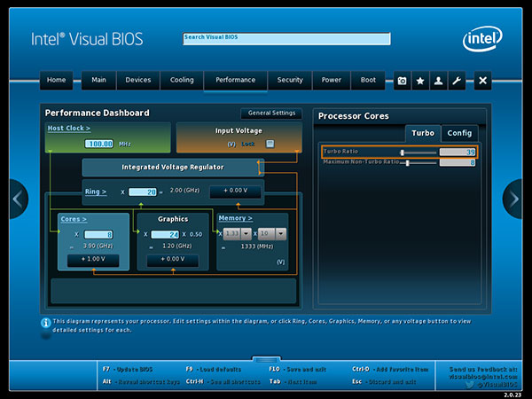The height and width of the screenshot is (399, 532).
Task: Click the Intel logo
Action: click(x=482, y=39)
